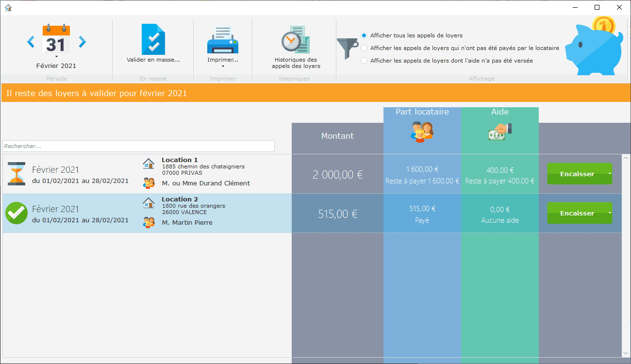Click the 2 000,00 € amount

338,175
